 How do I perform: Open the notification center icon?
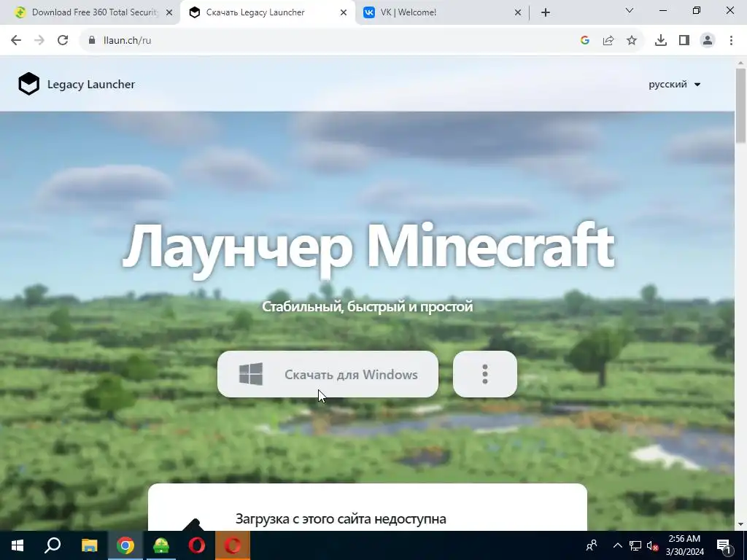click(x=723, y=545)
